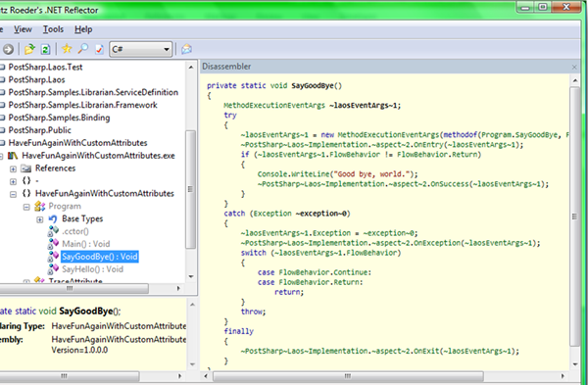The width and height of the screenshot is (588, 385).
Task: Open the C# language dropdown
Action: coord(140,49)
